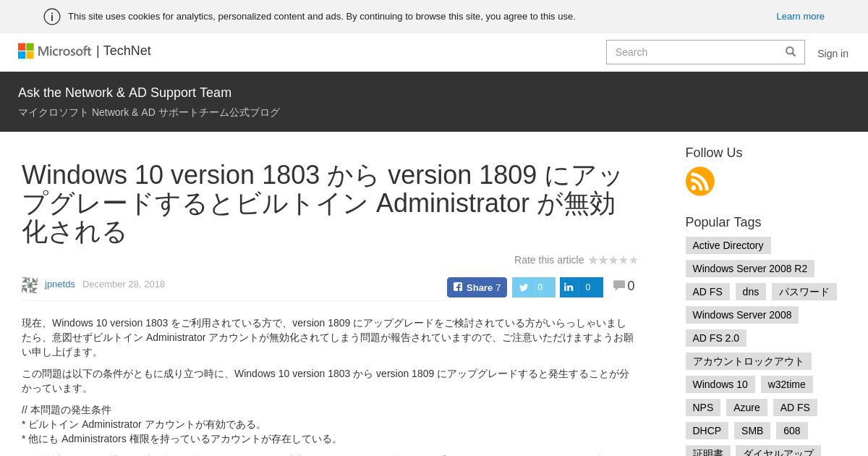Click the cookie notice info icon
The width and height of the screenshot is (868, 456).
[x=52, y=17]
